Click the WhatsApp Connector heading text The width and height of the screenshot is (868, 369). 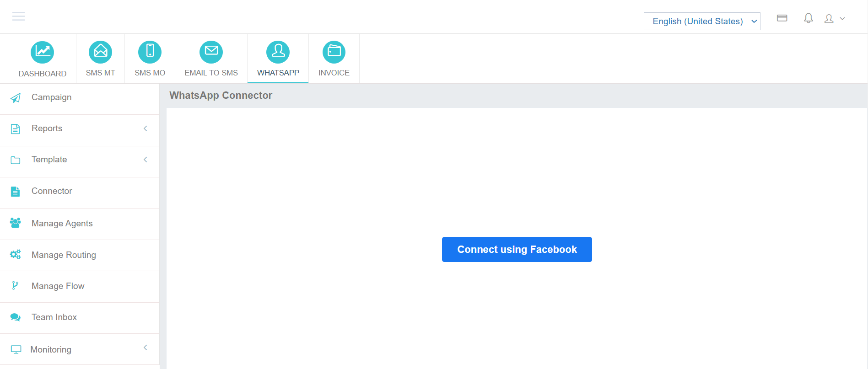pos(221,95)
